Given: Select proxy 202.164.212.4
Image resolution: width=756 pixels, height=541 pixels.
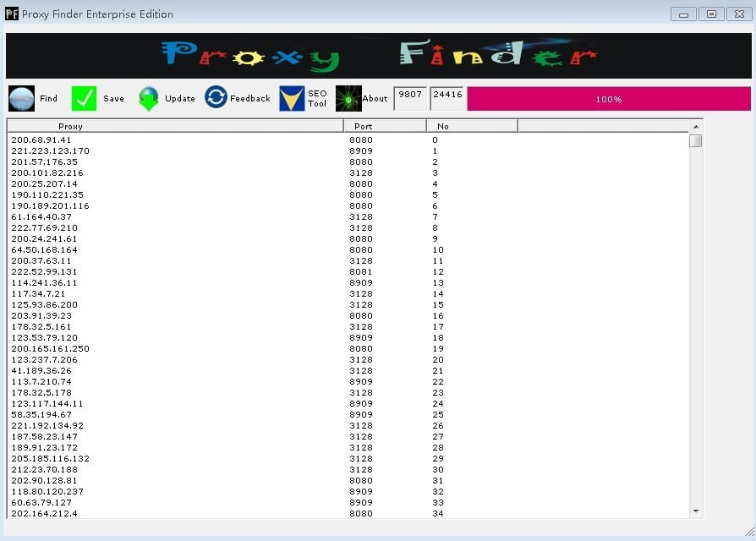Looking at the screenshot, I should click(x=44, y=514).
